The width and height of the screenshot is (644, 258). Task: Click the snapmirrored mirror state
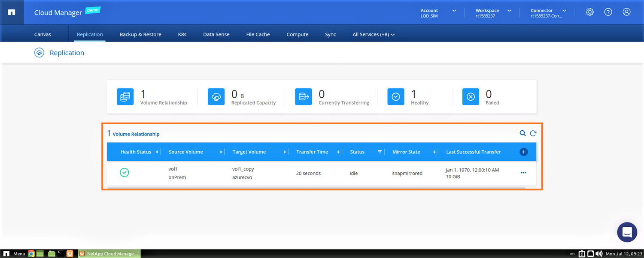(x=407, y=173)
